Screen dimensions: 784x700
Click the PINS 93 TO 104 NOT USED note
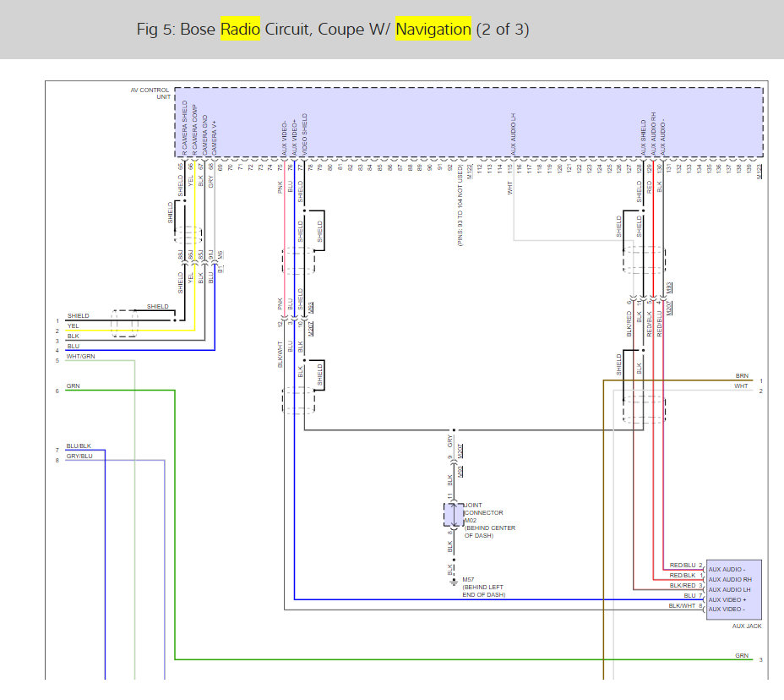click(x=460, y=205)
